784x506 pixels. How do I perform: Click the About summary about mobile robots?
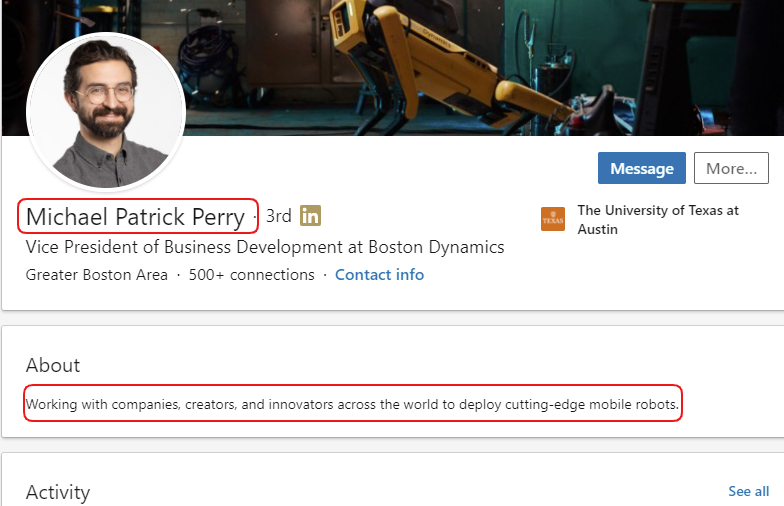point(352,404)
